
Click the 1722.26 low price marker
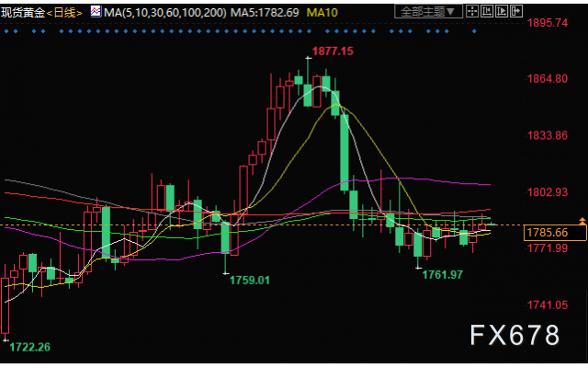point(29,347)
